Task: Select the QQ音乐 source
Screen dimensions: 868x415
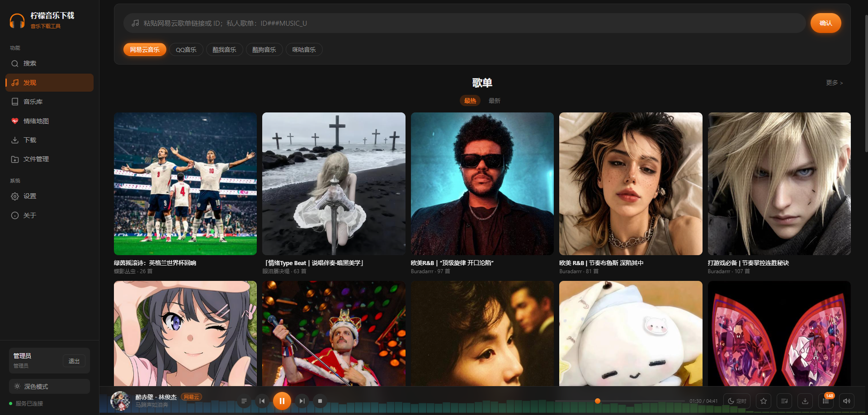Action: coord(186,50)
